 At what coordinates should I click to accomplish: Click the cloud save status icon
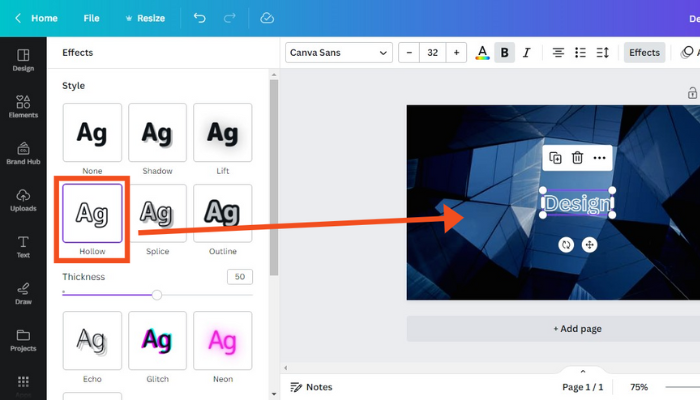coord(267,18)
